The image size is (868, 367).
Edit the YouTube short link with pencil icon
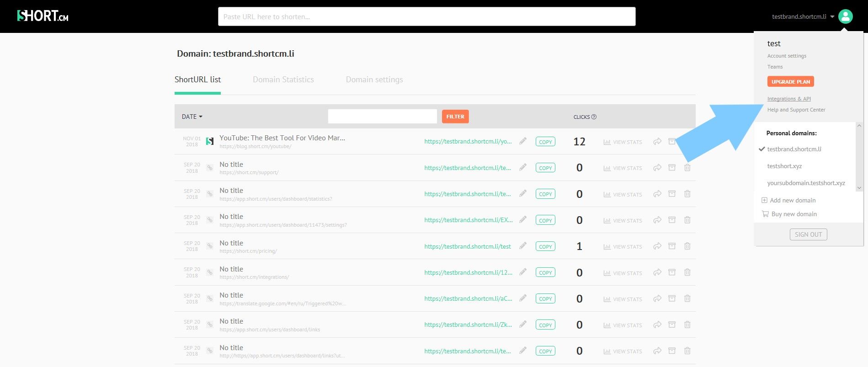click(x=523, y=141)
